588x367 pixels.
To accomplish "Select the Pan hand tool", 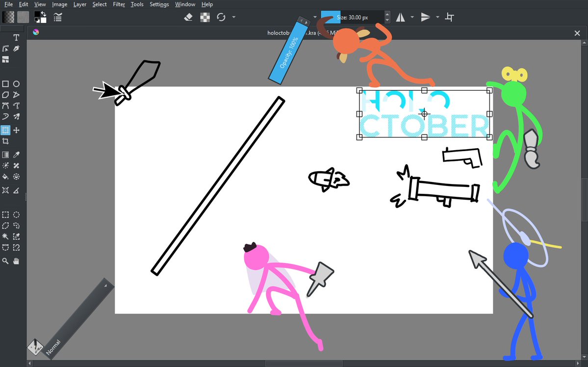I will [16, 261].
